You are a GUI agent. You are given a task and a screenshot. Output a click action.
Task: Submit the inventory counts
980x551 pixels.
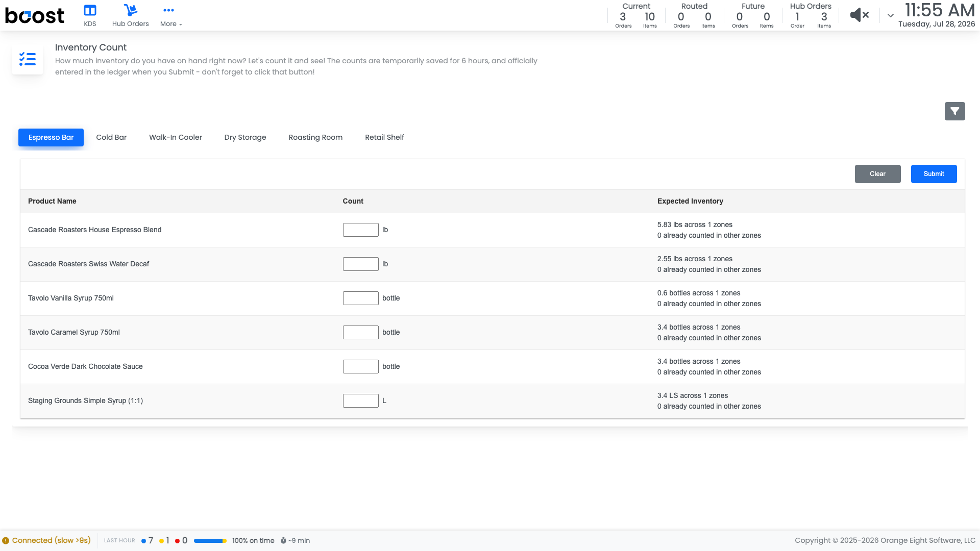[x=934, y=174]
